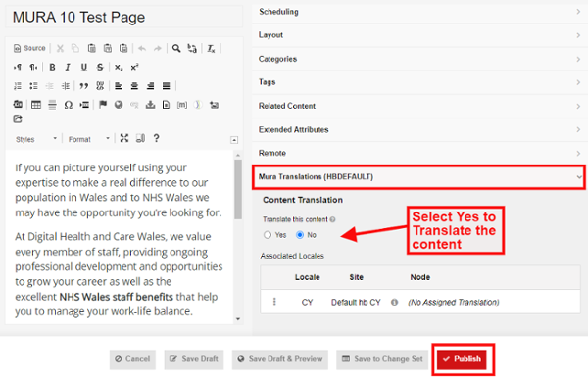Align text to the left
The image size is (588, 377).
tap(119, 86)
